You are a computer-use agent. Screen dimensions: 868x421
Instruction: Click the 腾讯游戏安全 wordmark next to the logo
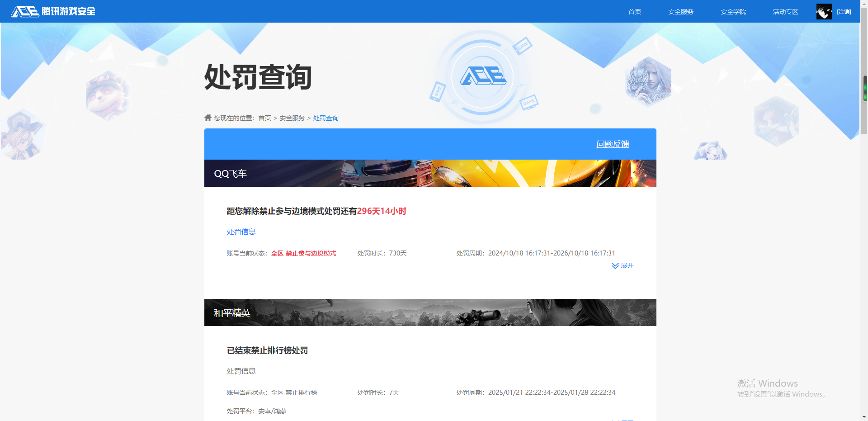[69, 11]
